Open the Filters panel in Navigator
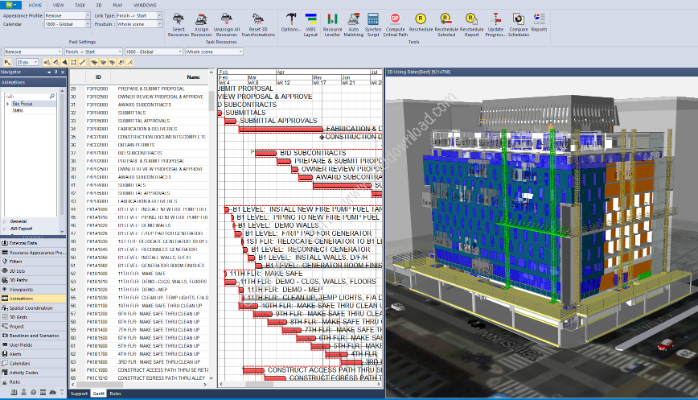This screenshot has width=698, height=400. pos(33,262)
